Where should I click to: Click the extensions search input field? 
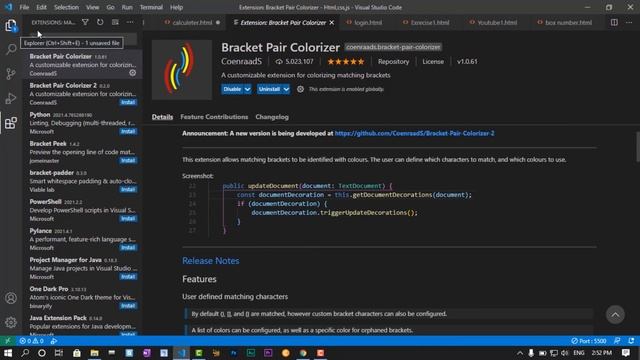click(x=82, y=40)
